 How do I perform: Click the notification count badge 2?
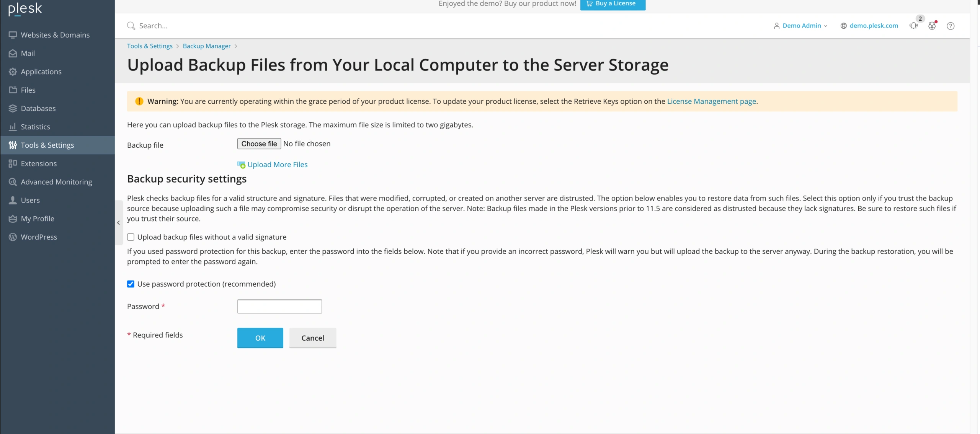(920, 18)
